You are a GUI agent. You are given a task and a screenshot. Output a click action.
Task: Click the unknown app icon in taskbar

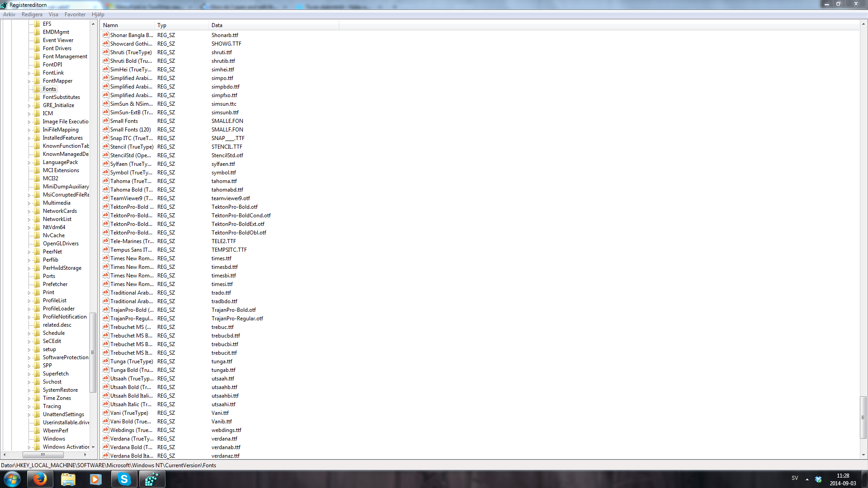[151, 479]
